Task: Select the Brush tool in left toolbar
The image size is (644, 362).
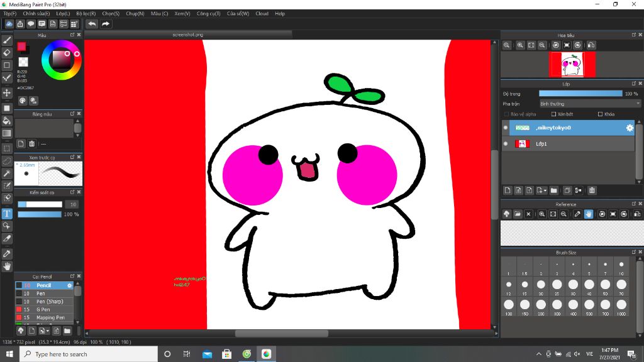Action: coord(7,40)
